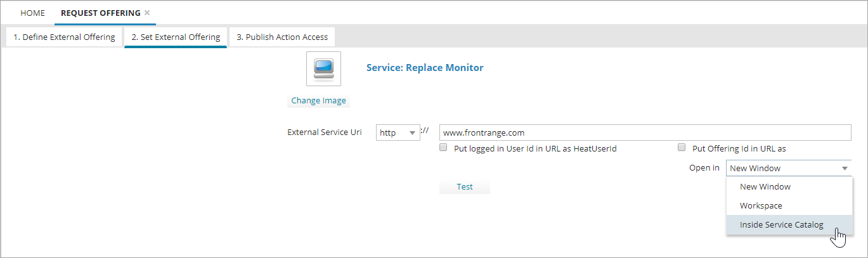
Task: Click the Open in field label
Action: coord(704,168)
